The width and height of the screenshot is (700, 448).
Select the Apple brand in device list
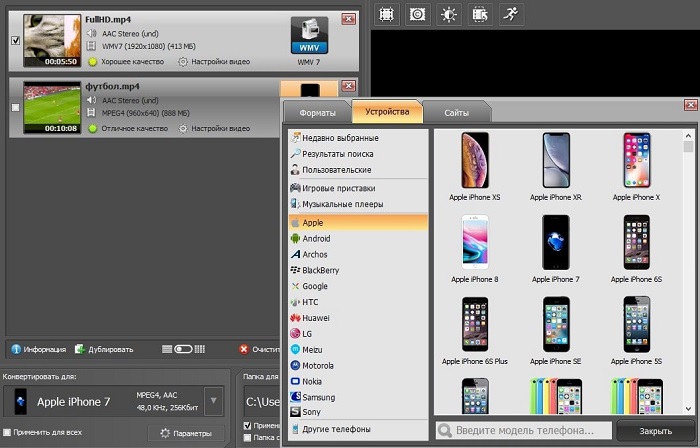coord(358,223)
